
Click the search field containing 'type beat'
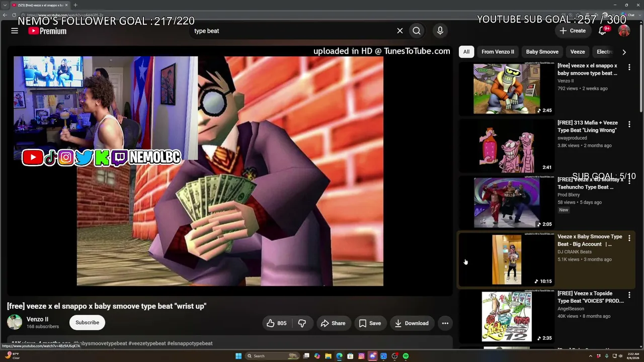click(x=293, y=31)
